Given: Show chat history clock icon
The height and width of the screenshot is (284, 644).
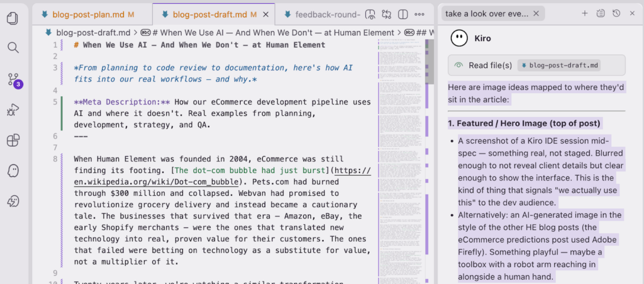Looking at the screenshot, I should (616, 14).
